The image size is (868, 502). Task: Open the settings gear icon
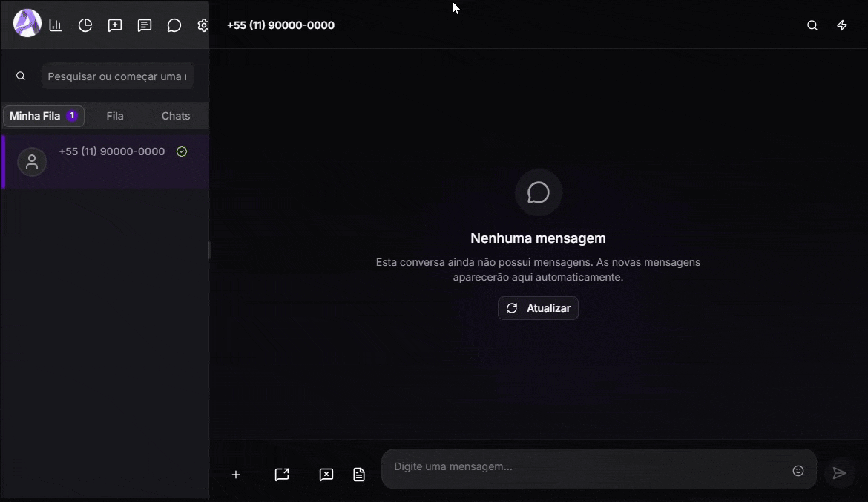tap(203, 25)
